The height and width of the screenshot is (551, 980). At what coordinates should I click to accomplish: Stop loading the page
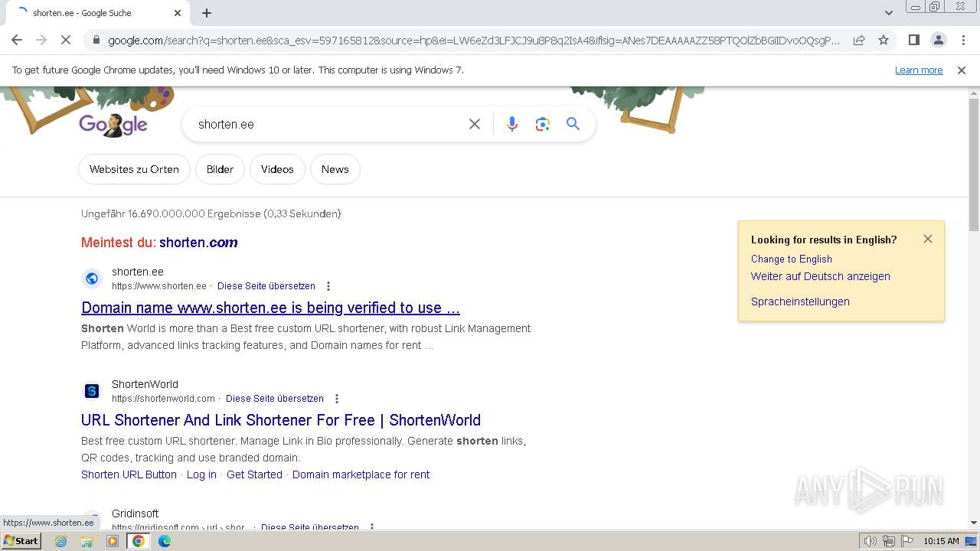(66, 40)
